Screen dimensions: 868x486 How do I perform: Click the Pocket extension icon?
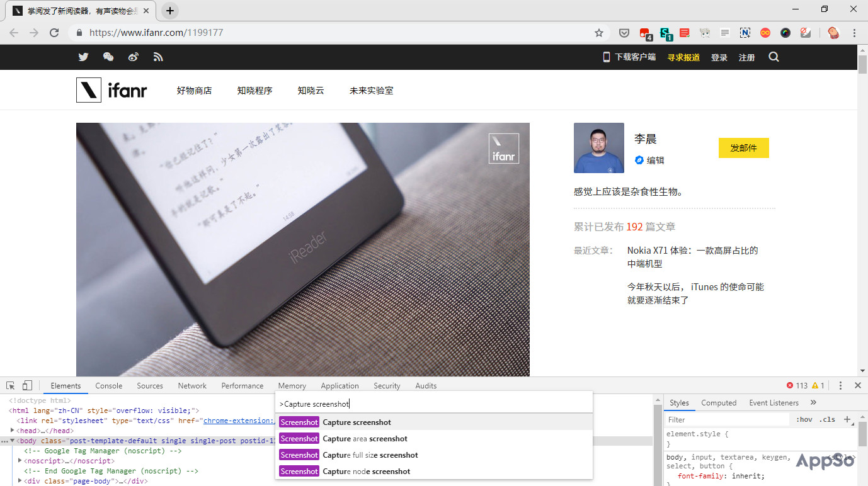(x=624, y=32)
